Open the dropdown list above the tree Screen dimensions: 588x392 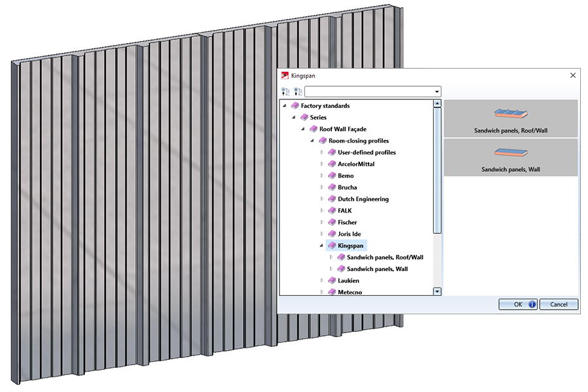coord(437,91)
